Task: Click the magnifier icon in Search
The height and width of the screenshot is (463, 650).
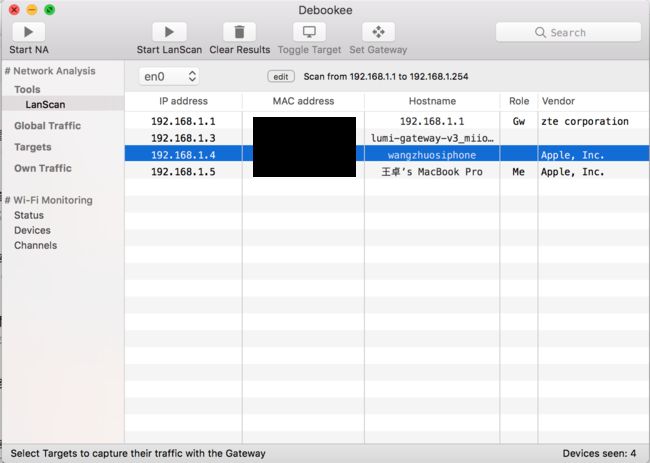Action: (x=540, y=32)
